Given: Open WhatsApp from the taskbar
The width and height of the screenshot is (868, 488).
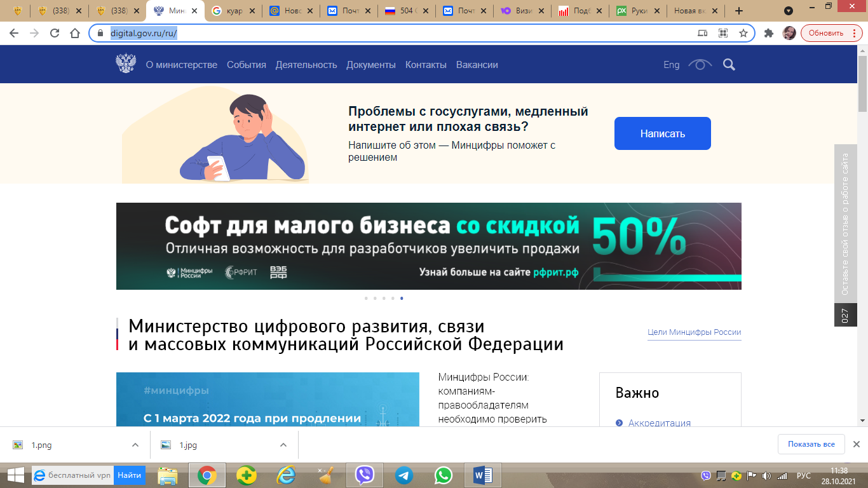Looking at the screenshot, I should pos(443,475).
